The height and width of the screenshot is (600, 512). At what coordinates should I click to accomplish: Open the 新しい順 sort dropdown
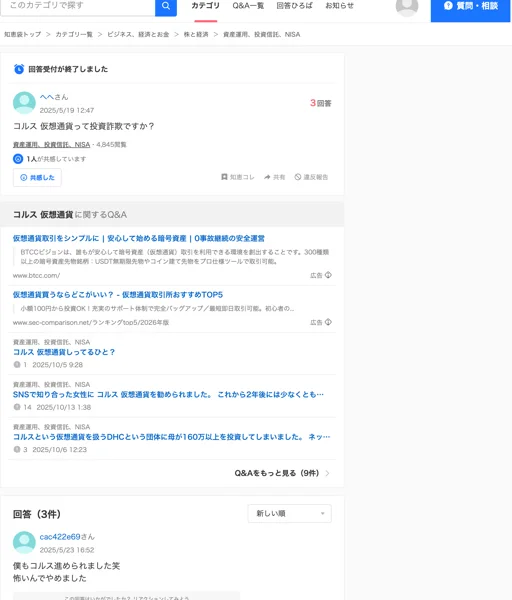(x=290, y=514)
